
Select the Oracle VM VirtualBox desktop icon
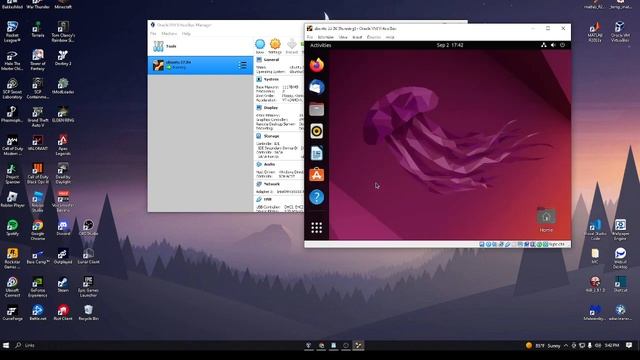(620, 32)
